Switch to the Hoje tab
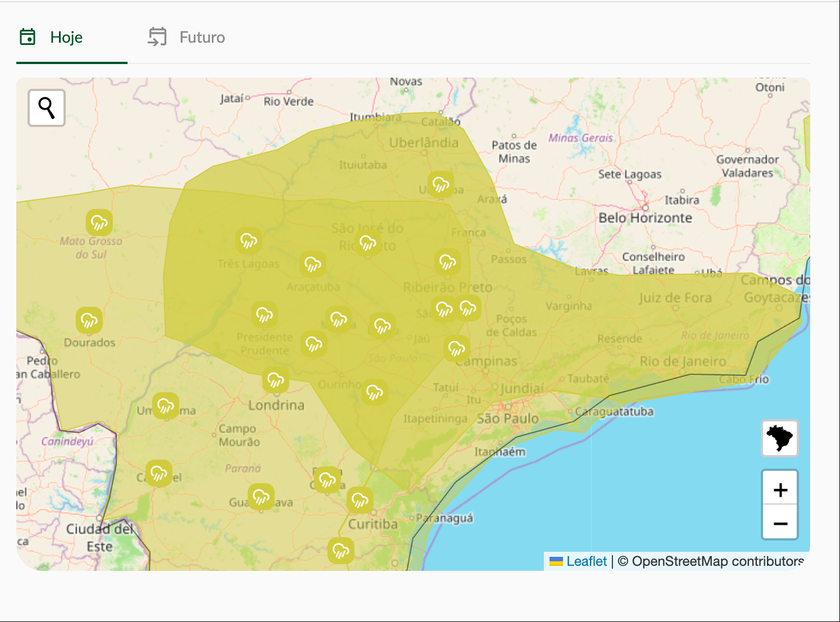 pos(51,37)
